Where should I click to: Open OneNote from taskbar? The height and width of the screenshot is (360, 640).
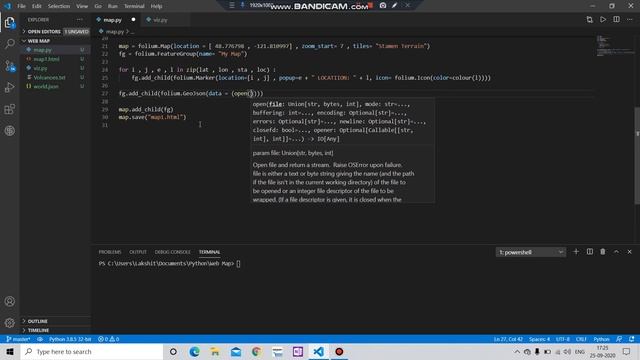298,352
